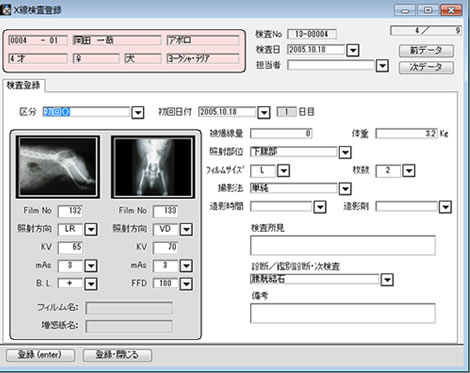Click the 検査所見 text box

343,245
